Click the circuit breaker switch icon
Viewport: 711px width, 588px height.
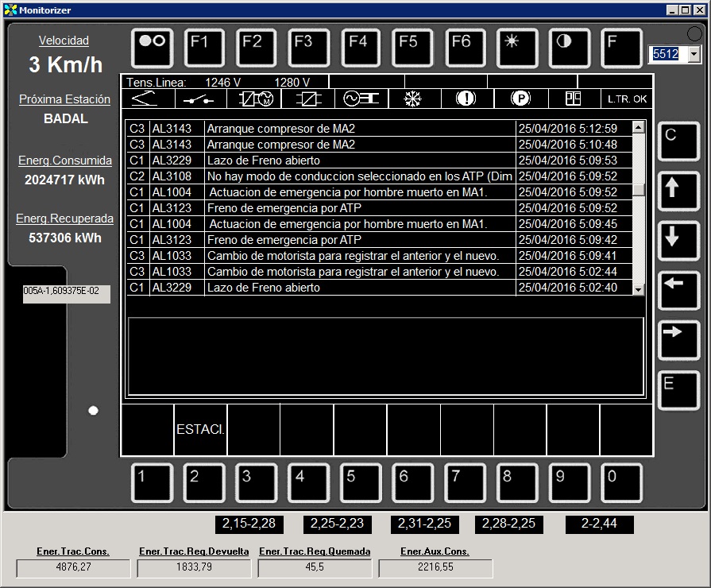click(199, 99)
